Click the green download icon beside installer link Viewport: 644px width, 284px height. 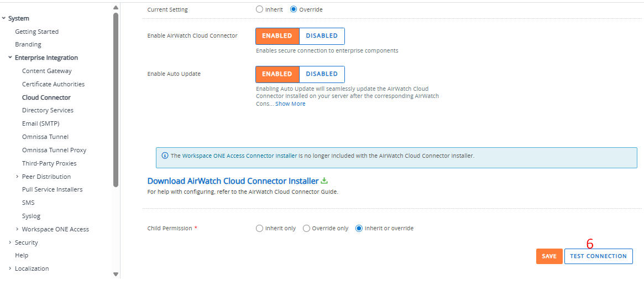(324, 181)
